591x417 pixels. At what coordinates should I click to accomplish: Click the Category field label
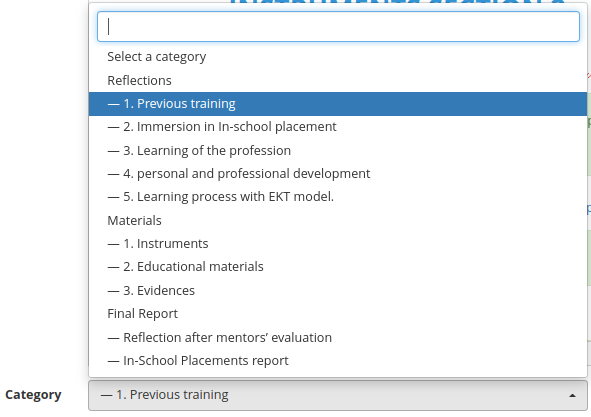click(33, 395)
